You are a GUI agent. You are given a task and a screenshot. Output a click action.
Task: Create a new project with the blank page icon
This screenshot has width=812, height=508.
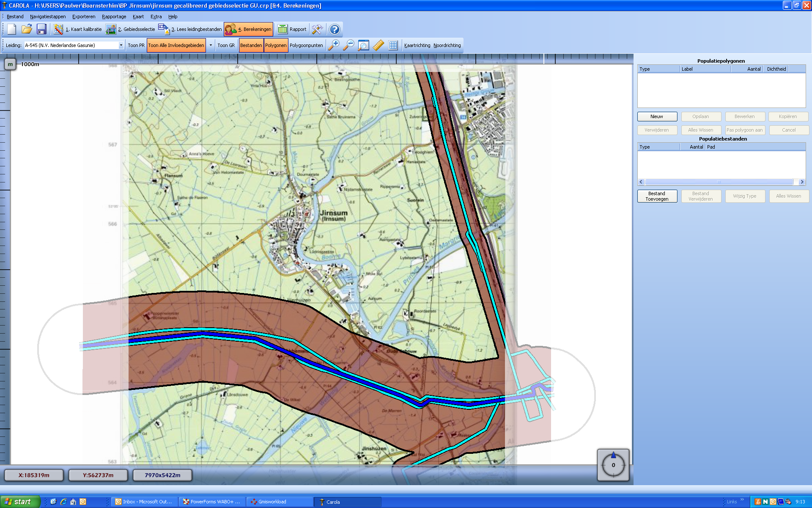pos(11,29)
